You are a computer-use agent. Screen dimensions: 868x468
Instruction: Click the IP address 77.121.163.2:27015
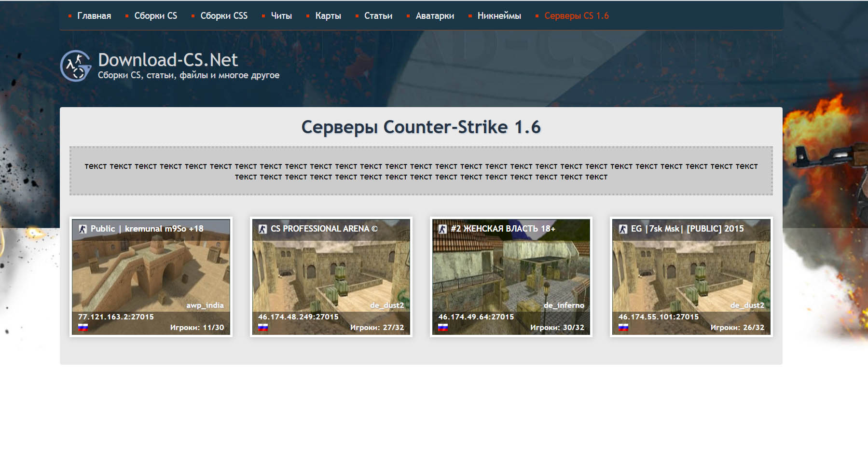pos(116,317)
